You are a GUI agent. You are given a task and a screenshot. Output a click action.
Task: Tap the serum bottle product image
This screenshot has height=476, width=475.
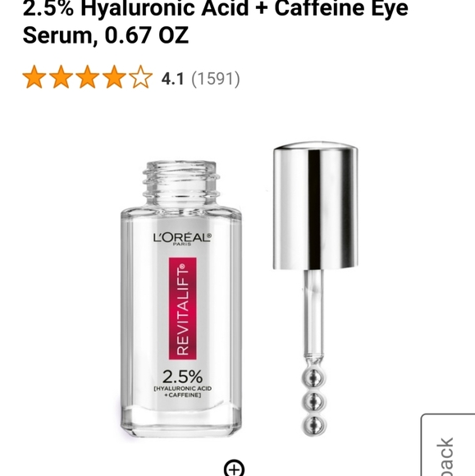181,300
